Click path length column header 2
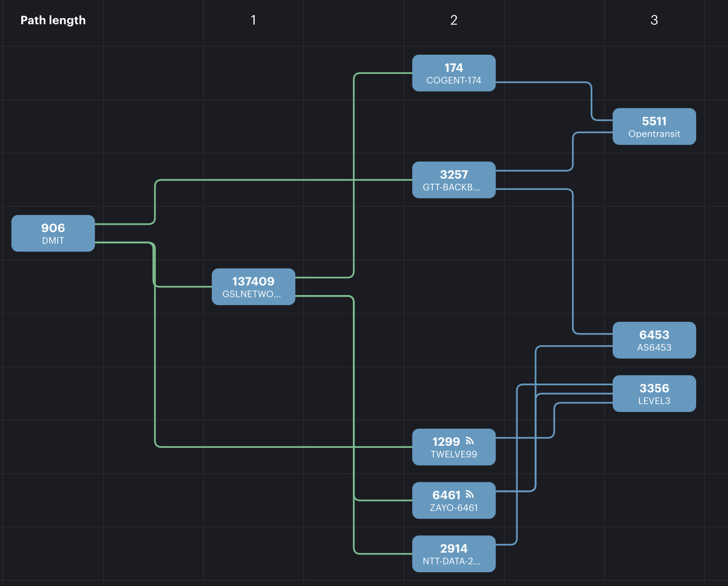The width and height of the screenshot is (728, 586). 454,20
